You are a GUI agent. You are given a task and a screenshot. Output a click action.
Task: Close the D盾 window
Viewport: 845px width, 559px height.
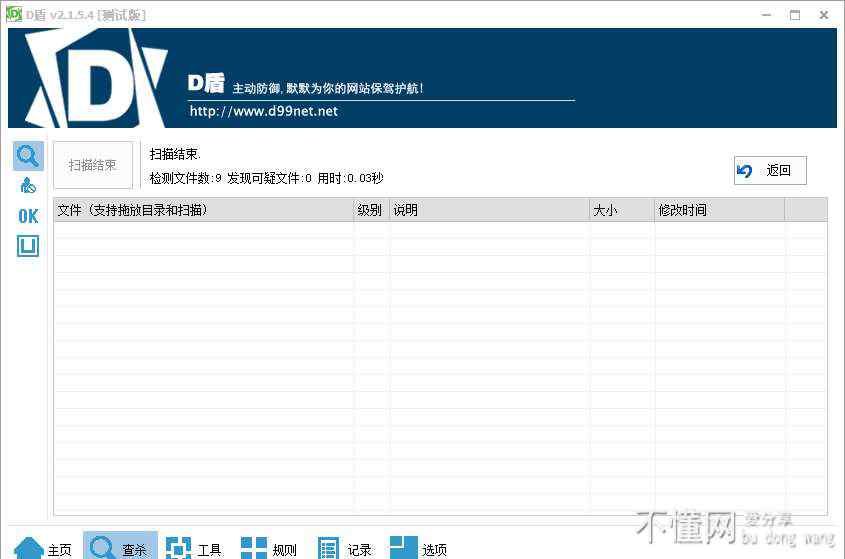(824, 15)
